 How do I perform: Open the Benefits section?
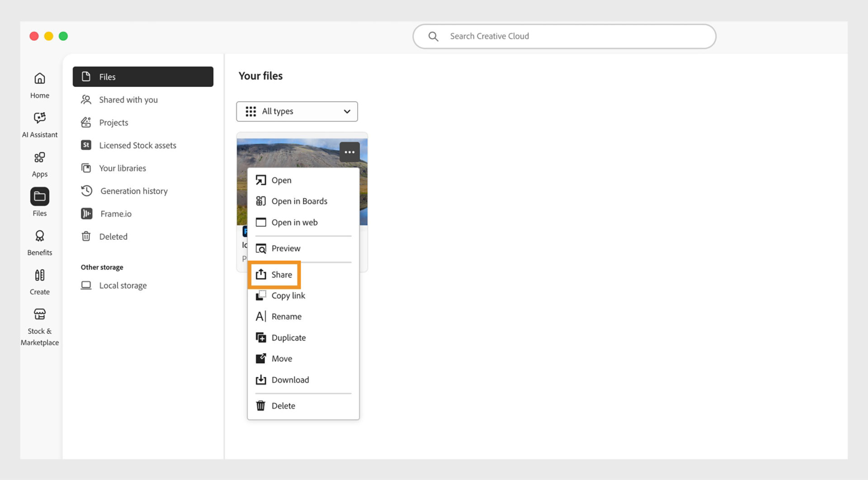click(x=40, y=243)
